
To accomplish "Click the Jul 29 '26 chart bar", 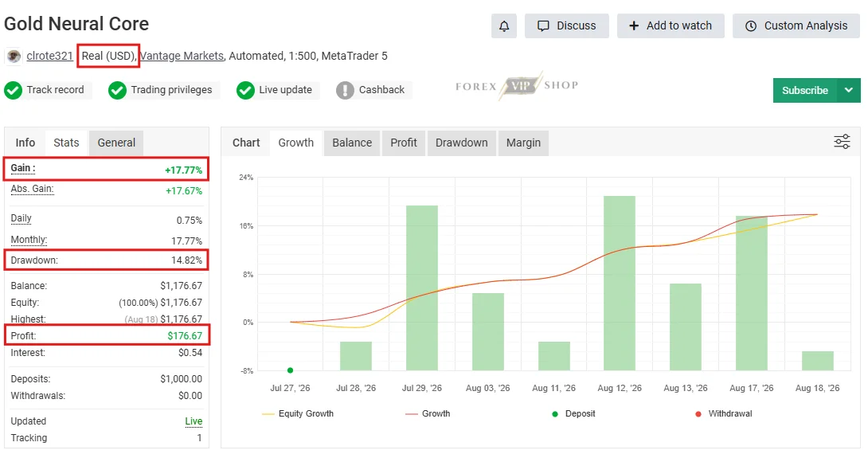I will pos(422,288).
